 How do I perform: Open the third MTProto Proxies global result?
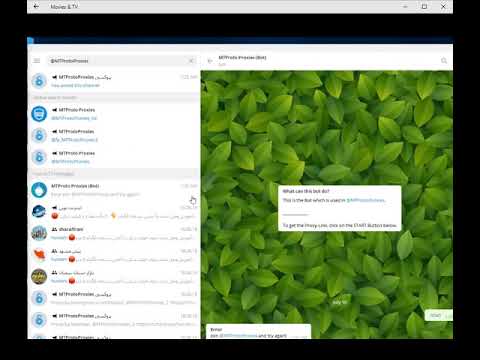pos(114,157)
